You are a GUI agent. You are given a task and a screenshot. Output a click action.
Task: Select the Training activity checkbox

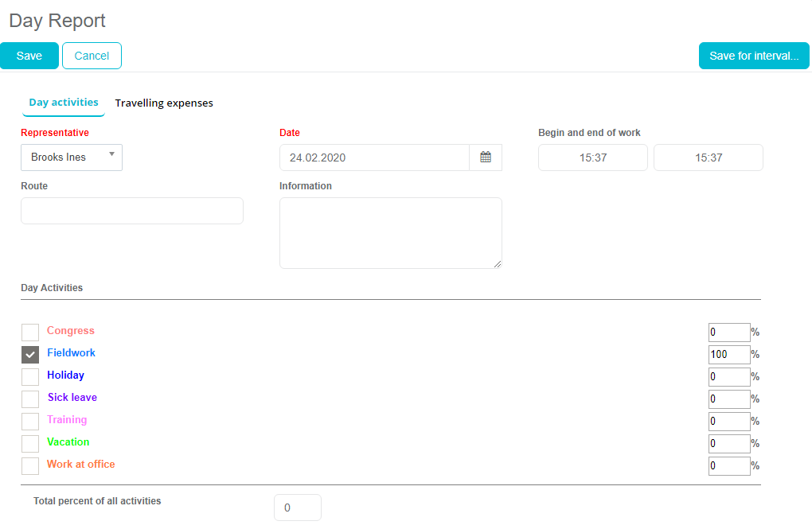pyautogui.click(x=30, y=422)
